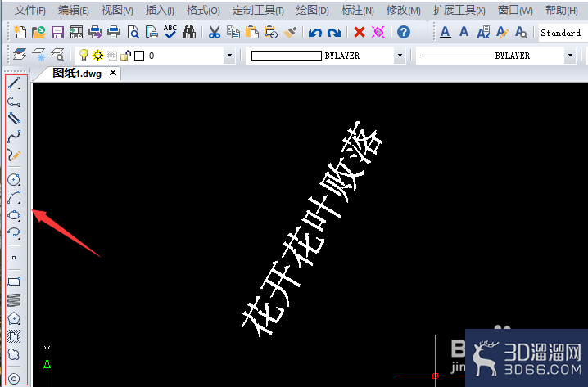
Task: Select the Elliptical arc tool
Action: 14,233
